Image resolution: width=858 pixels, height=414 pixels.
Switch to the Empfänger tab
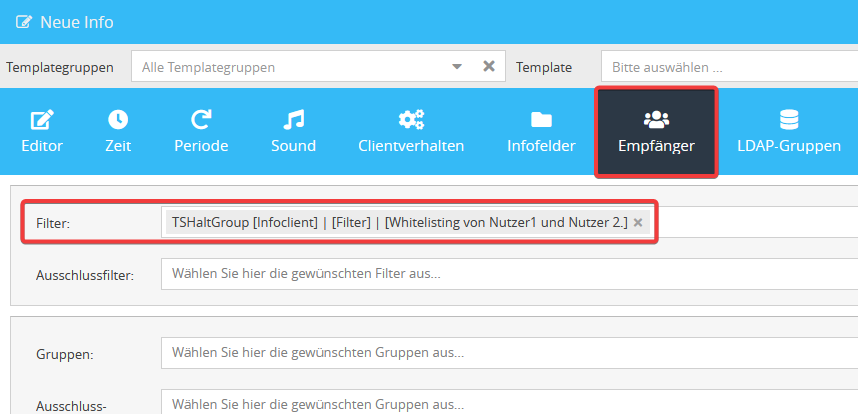coord(656,133)
